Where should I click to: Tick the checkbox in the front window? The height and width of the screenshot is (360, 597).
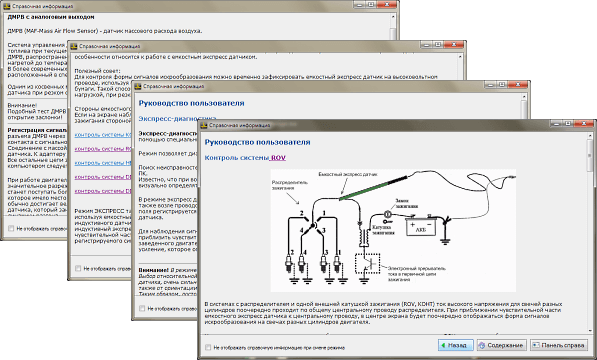pyautogui.click(x=208, y=347)
